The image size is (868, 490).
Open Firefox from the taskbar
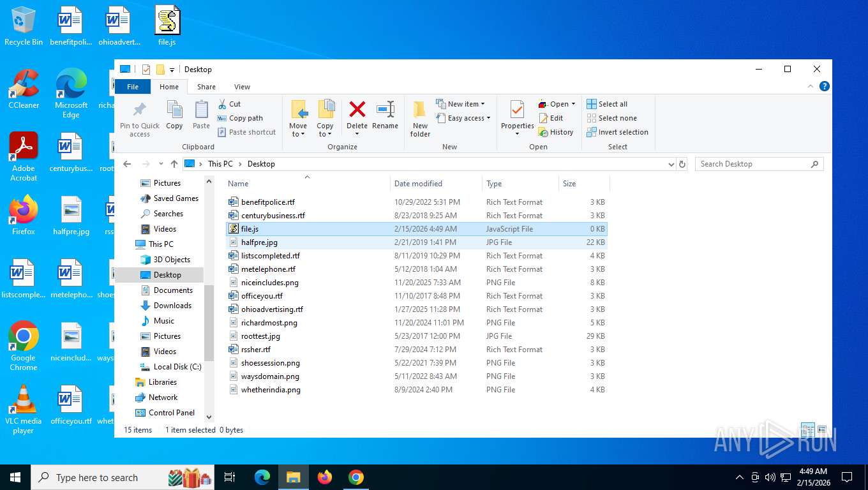click(x=325, y=477)
